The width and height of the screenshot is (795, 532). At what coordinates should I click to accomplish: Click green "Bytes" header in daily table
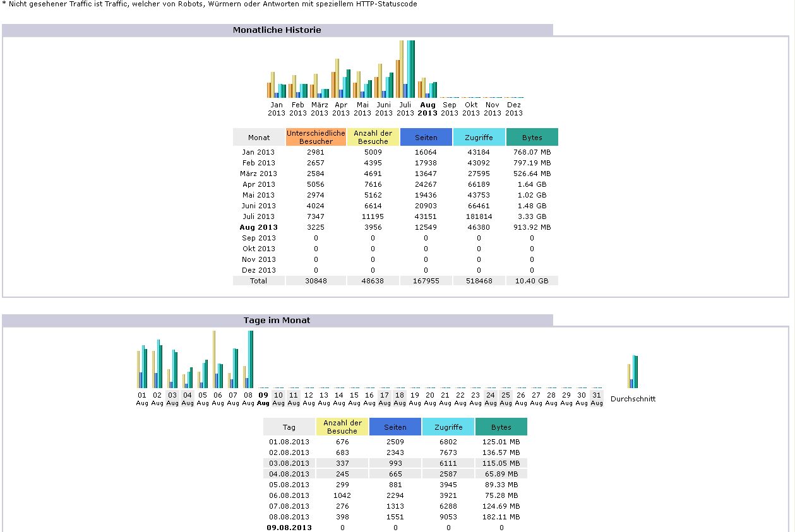[x=501, y=427]
